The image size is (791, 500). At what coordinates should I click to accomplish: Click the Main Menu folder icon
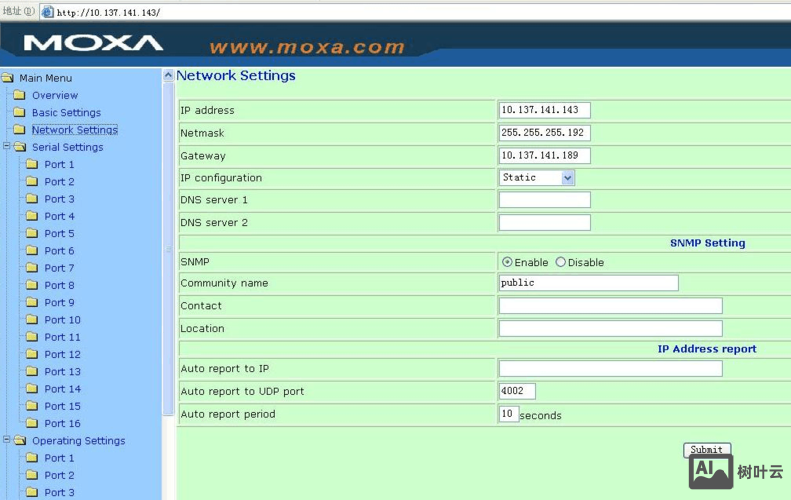[x=8, y=78]
